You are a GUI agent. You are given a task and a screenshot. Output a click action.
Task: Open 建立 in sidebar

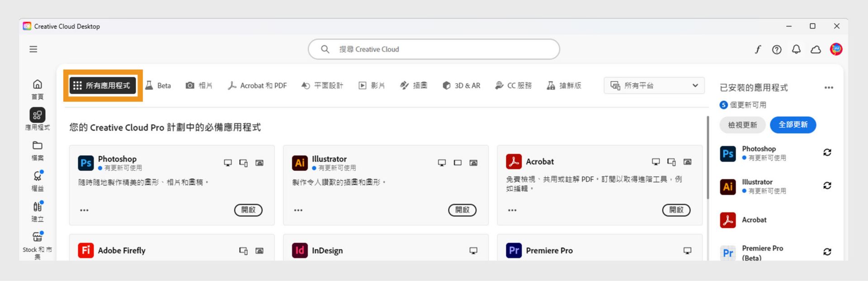(x=38, y=212)
